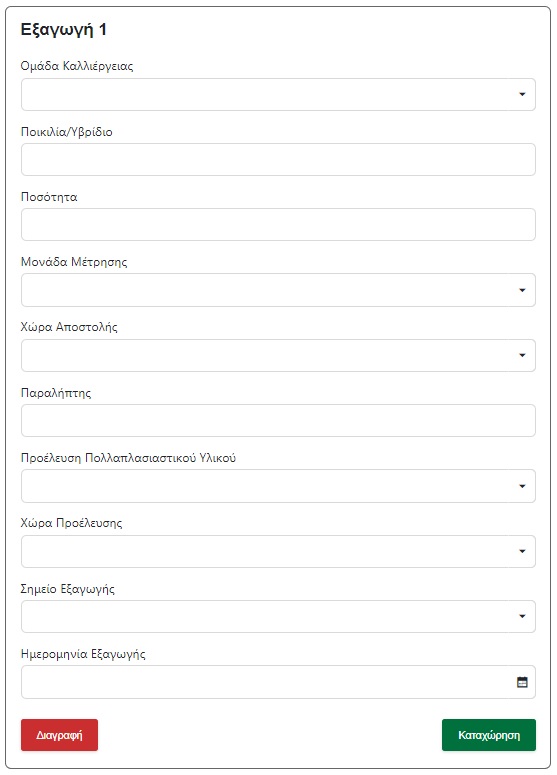The height and width of the screenshot is (775, 557).
Task: Submit with the Καταχώρηση button
Action: [x=489, y=735]
